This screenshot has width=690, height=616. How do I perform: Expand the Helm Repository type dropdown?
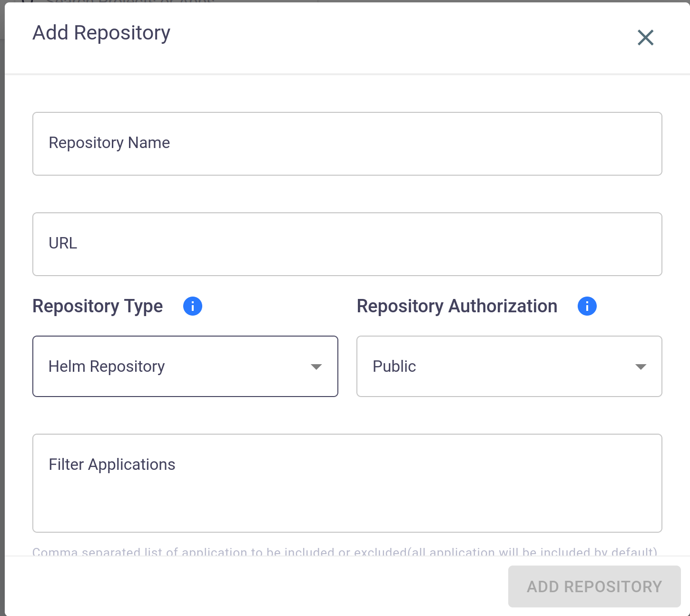(185, 367)
